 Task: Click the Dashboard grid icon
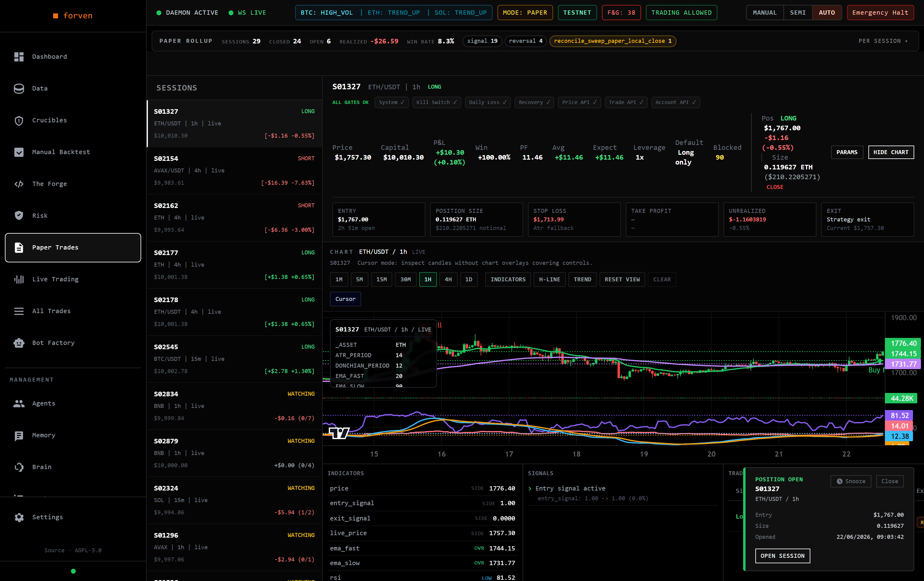coord(19,57)
